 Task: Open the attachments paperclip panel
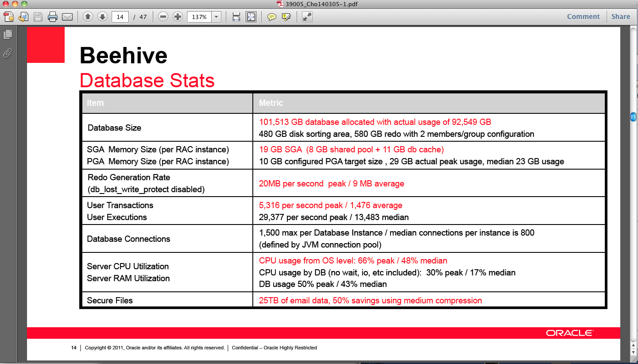pyautogui.click(x=8, y=53)
